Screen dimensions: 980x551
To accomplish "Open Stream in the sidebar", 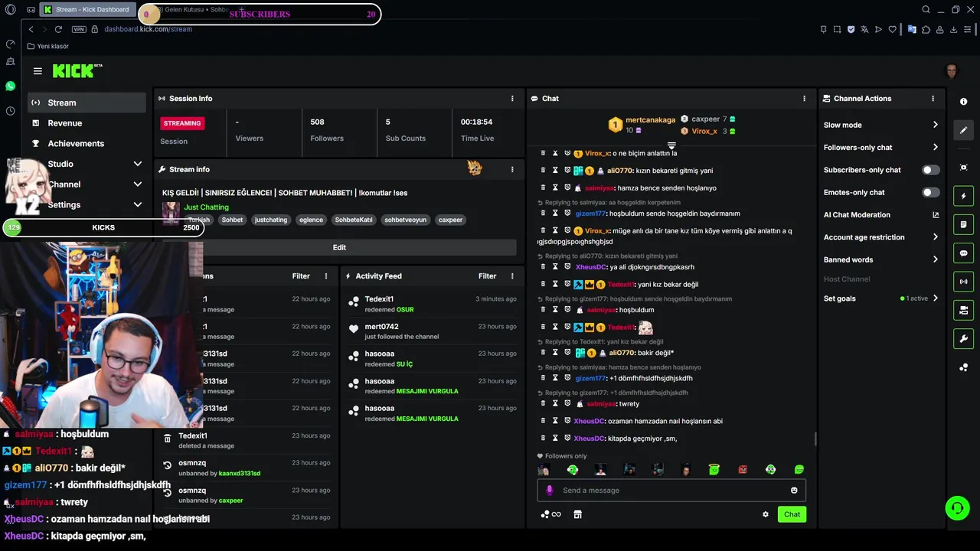I will (87, 103).
